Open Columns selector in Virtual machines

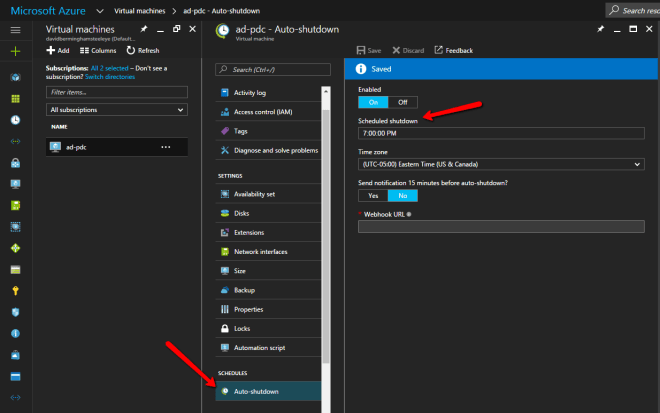coord(98,50)
